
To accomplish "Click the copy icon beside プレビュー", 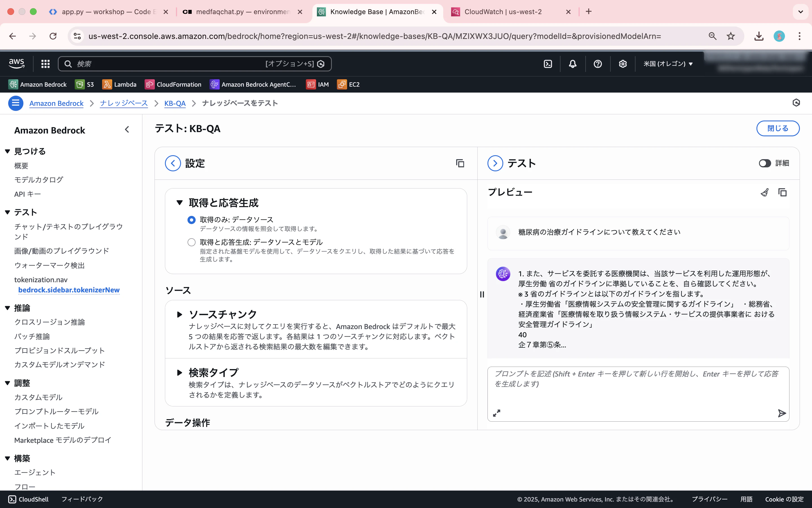I will [782, 192].
